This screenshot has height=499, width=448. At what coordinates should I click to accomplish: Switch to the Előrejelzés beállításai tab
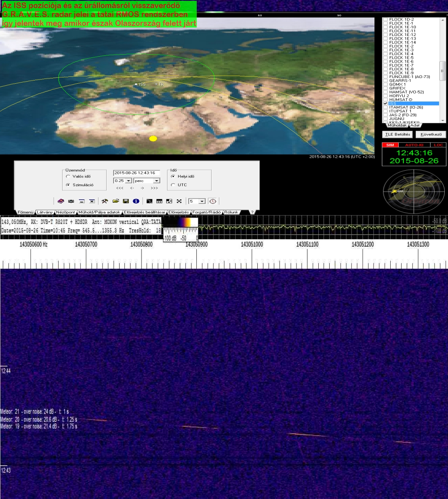point(144,212)
